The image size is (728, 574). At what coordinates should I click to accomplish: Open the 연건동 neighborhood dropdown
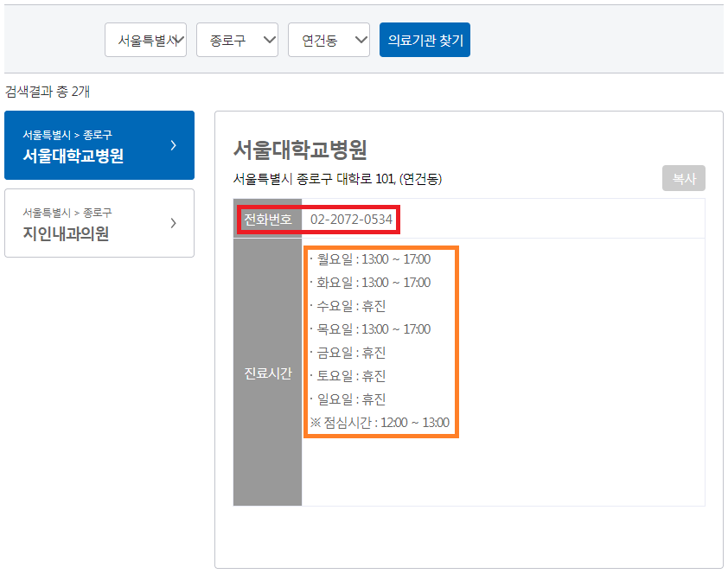point(329,40)
